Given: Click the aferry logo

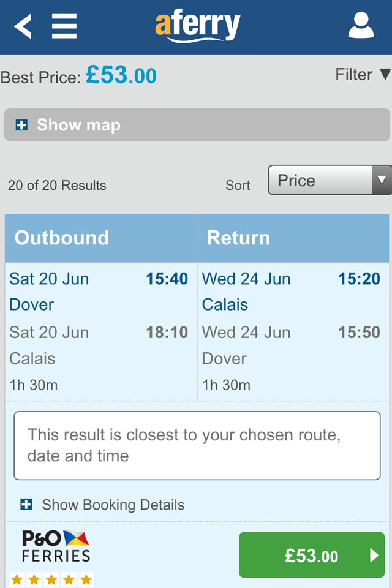Looking at the screenshot, I should [198, 26].
